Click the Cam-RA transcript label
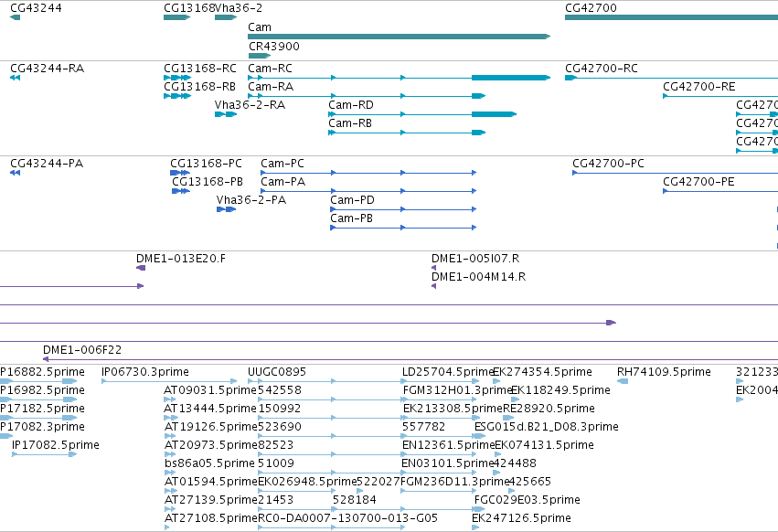 [271, 86]
